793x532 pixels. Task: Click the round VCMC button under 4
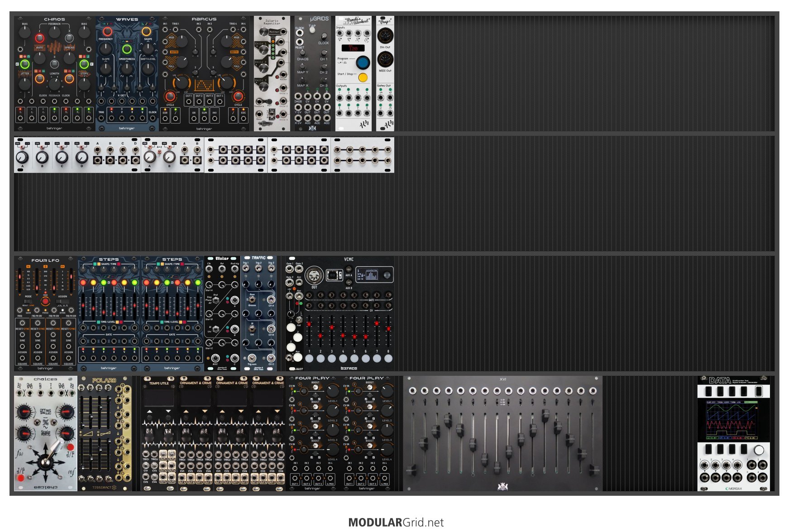point(343,359)
